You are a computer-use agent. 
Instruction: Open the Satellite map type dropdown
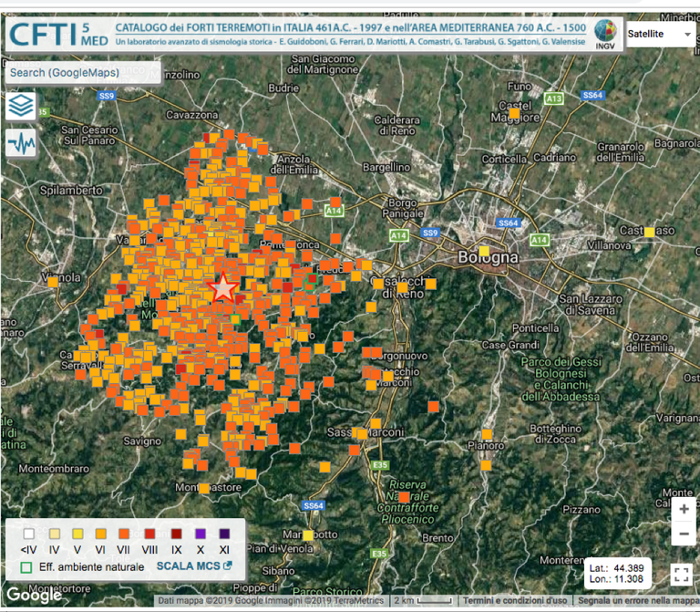pos(659,34)
